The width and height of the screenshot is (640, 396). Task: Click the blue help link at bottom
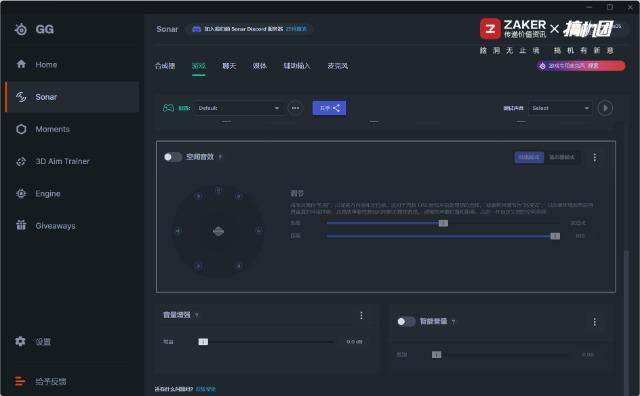click(206, 389)
